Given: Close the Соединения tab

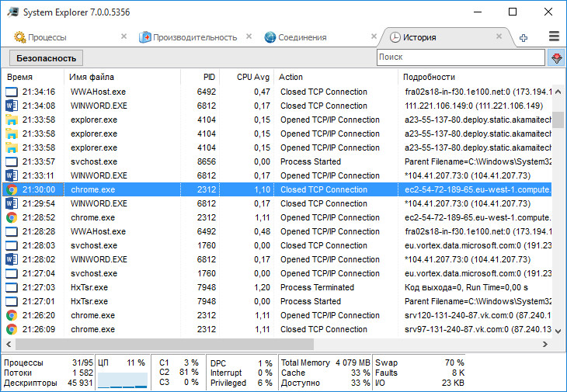Looking at the screenshot, I should (374, 36).
